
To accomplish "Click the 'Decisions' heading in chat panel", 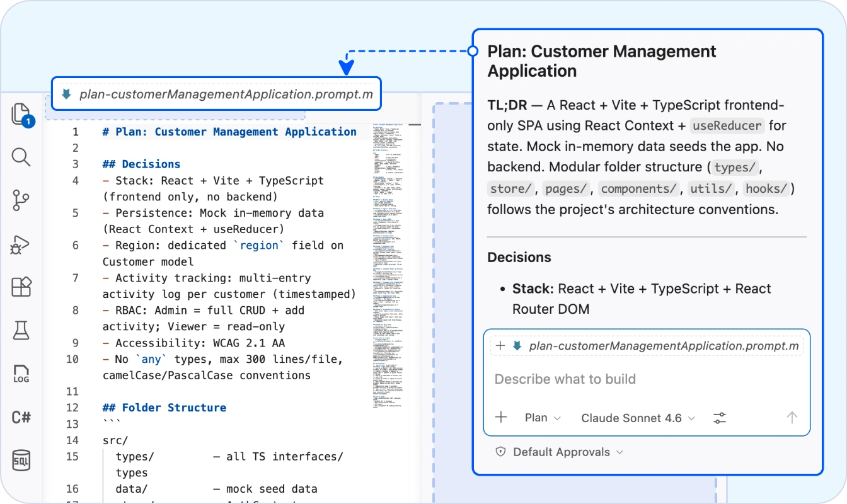I will [519, 257].
